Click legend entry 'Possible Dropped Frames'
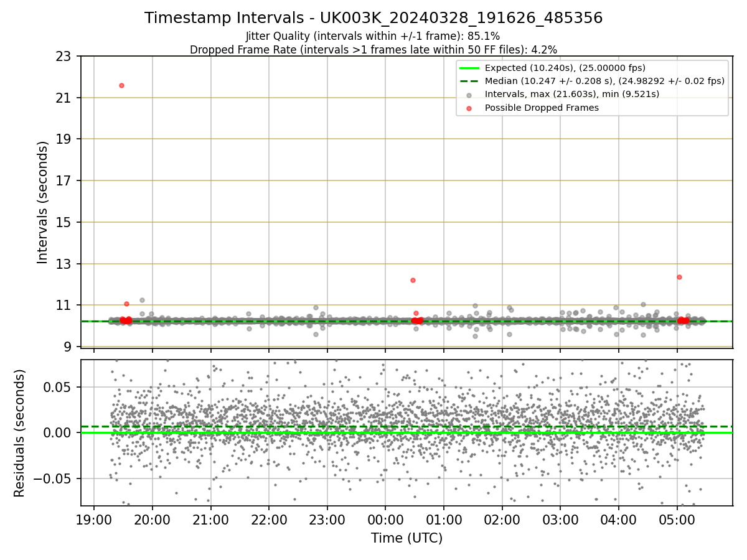The width and height of the screenshot is (747, 560). [x=542, y=108]
